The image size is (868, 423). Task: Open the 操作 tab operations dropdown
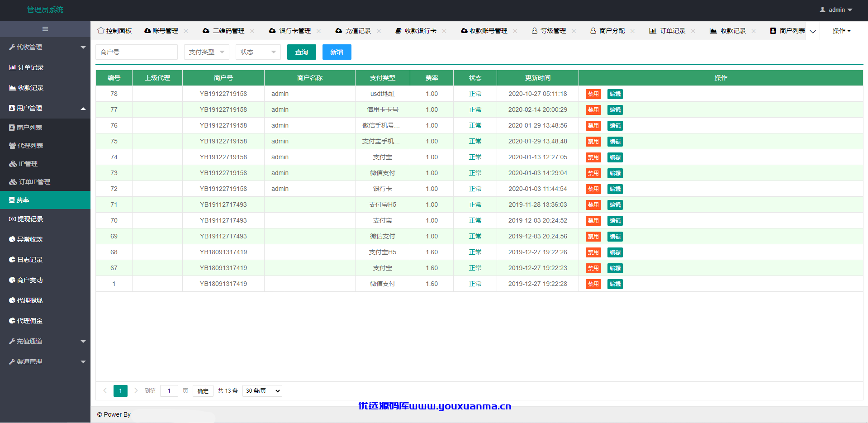click(842, 31)
